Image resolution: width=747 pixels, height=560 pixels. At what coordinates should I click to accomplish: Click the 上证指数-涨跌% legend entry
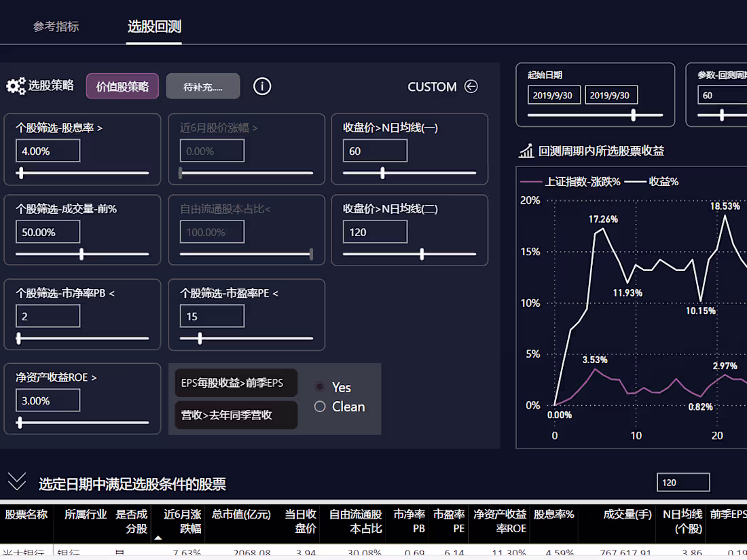570,181
